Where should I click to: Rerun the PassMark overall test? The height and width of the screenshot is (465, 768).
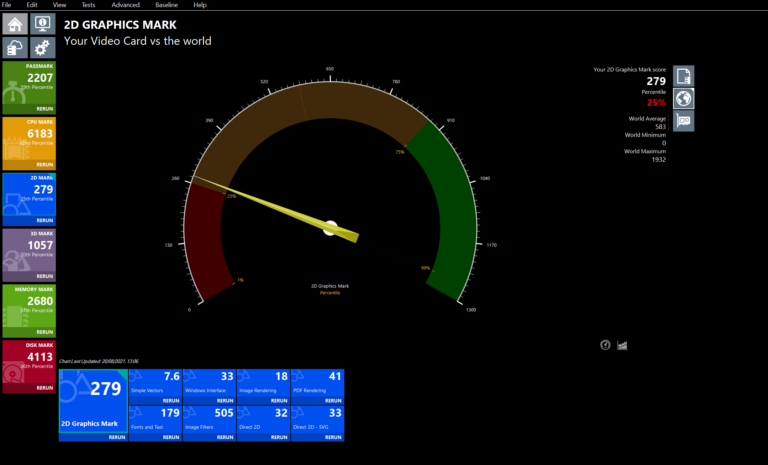coord(45,108)
